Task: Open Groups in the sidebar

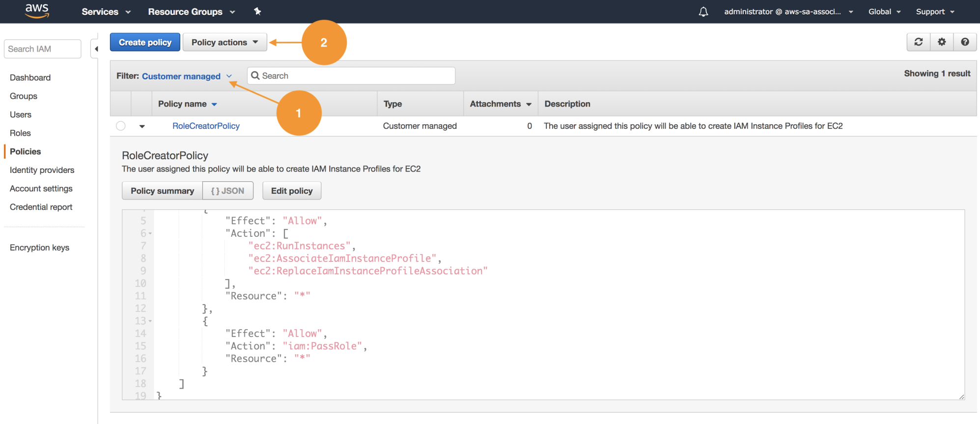Action: coord(24,96)
